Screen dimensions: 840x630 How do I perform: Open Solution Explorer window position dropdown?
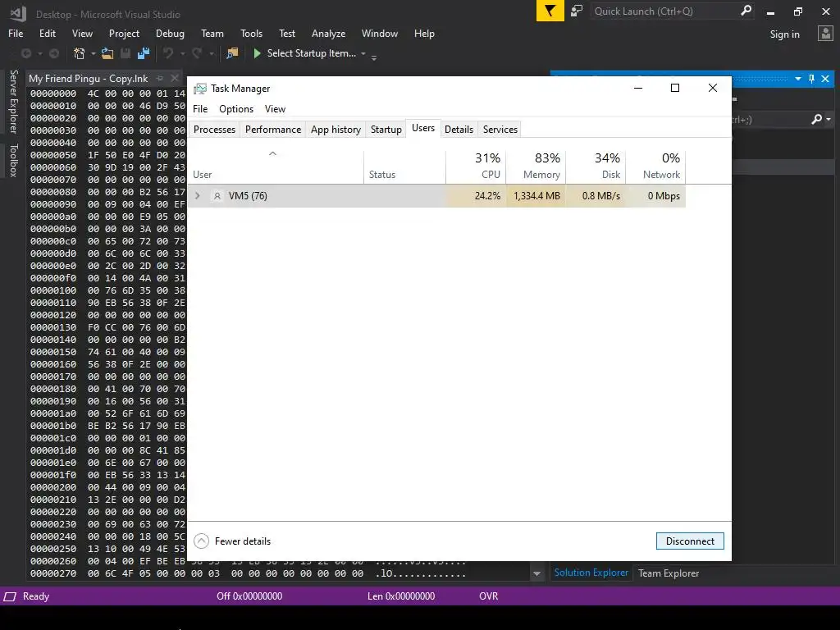(x=797, y=79)
